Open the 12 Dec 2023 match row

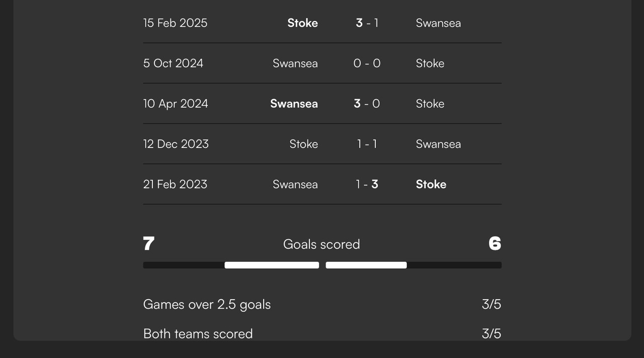(322, 144)
